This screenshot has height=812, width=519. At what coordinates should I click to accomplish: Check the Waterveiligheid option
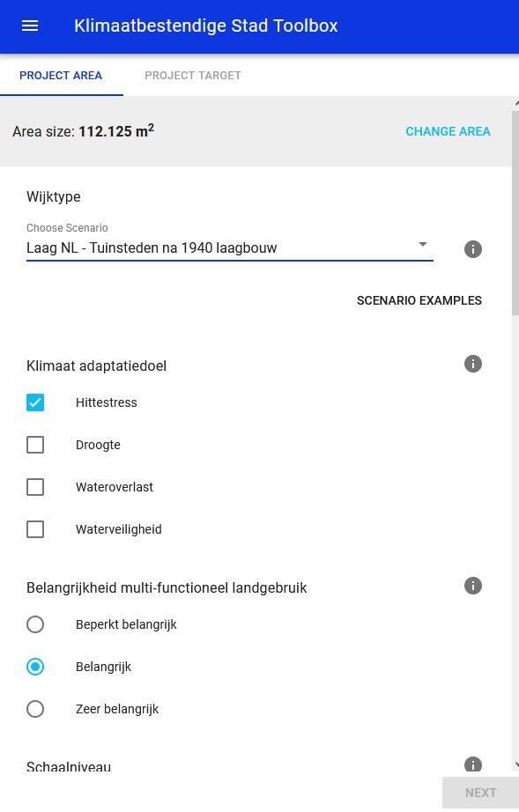[35, 529]
